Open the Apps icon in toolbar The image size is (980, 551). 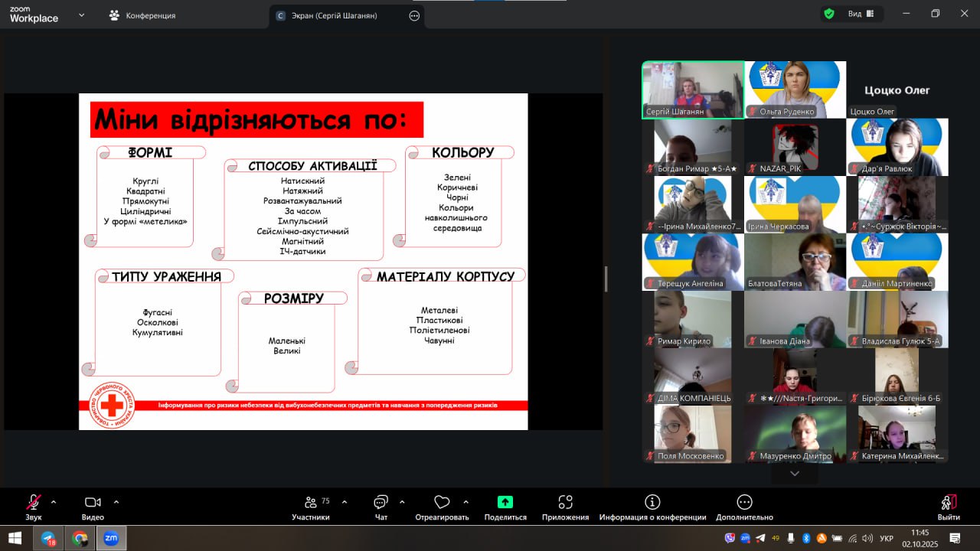[565, 503]
